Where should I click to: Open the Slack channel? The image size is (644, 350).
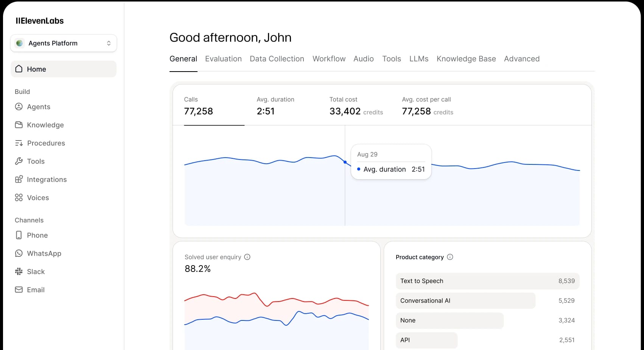point(19,271)
